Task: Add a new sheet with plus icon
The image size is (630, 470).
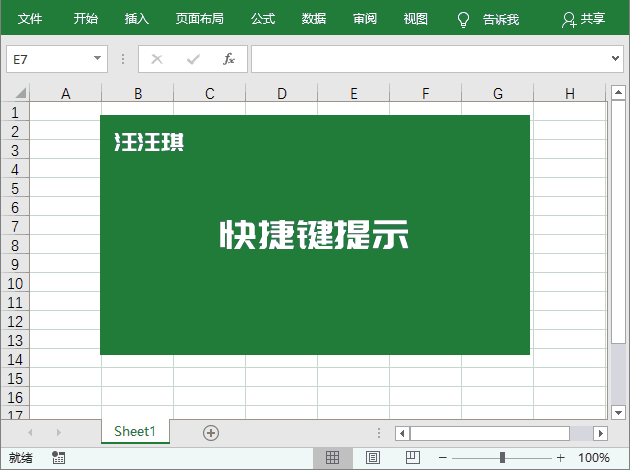Action: click(x=211, y=433)
